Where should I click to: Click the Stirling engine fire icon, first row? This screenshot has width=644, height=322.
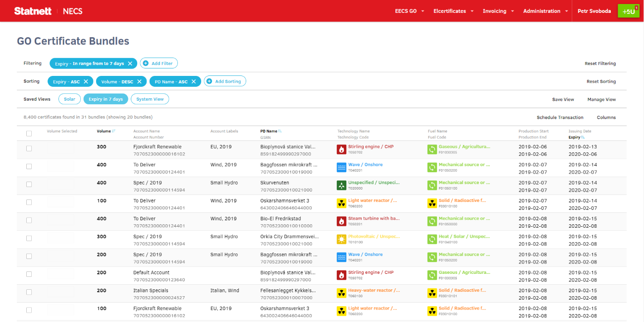pos(341,149)
